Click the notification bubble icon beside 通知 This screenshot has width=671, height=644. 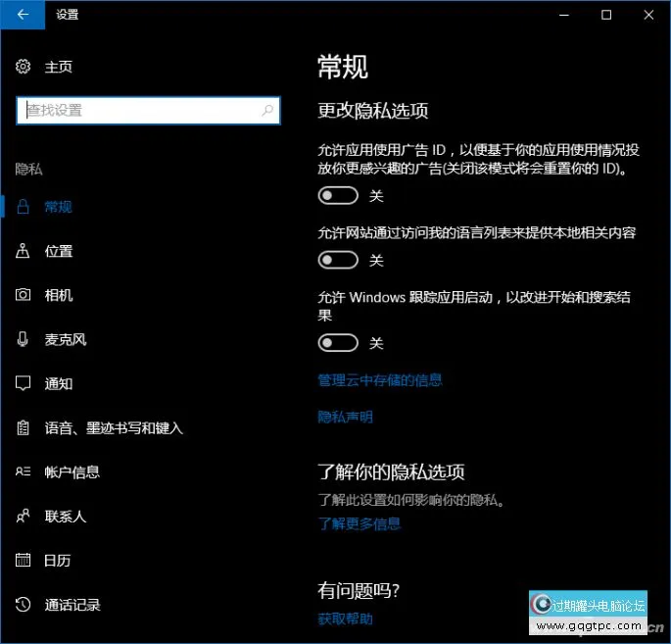23,383
